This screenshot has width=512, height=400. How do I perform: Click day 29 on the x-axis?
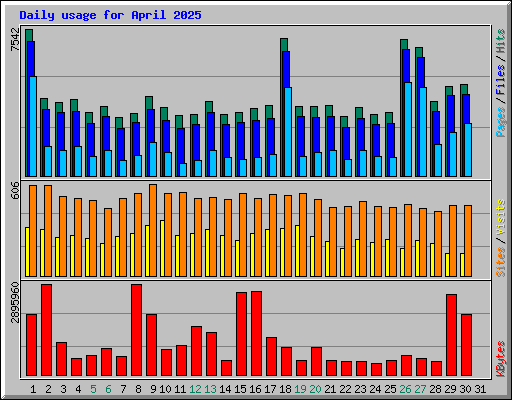point(450,389)
